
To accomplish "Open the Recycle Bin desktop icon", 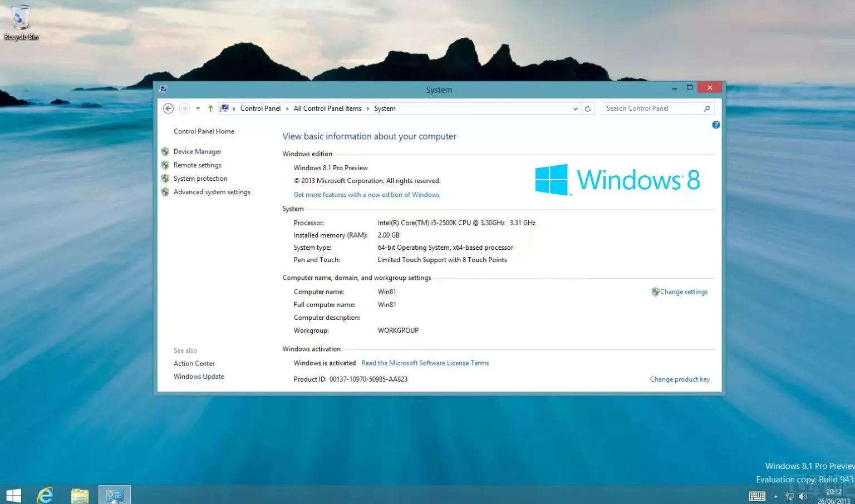I will [x=21, y=22].
